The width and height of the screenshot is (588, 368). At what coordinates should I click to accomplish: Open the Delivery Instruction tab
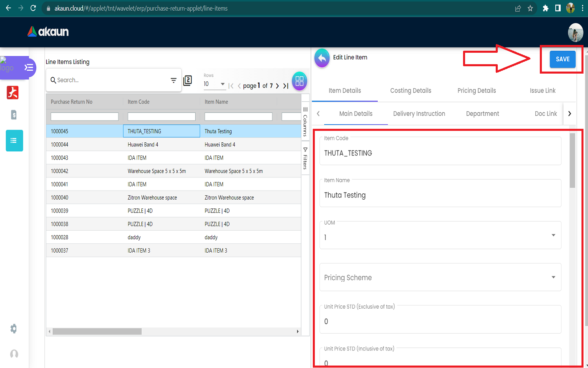tap(419, 114)
